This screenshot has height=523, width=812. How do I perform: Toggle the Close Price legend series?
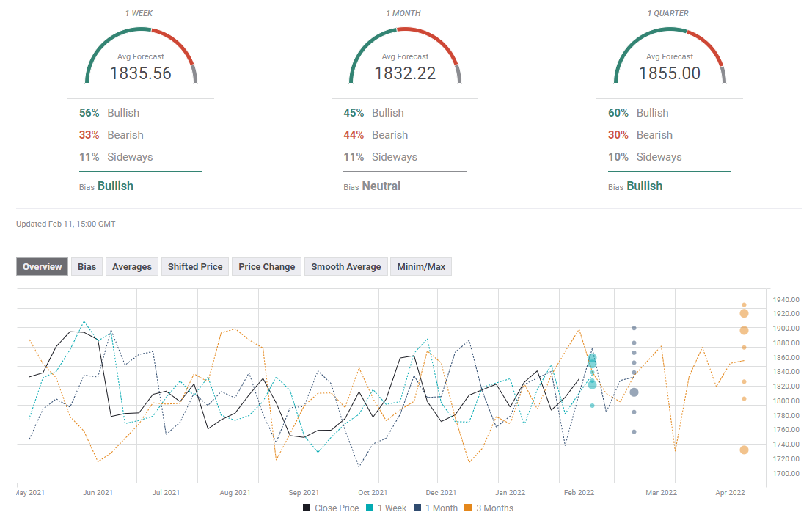coord(331,508)
